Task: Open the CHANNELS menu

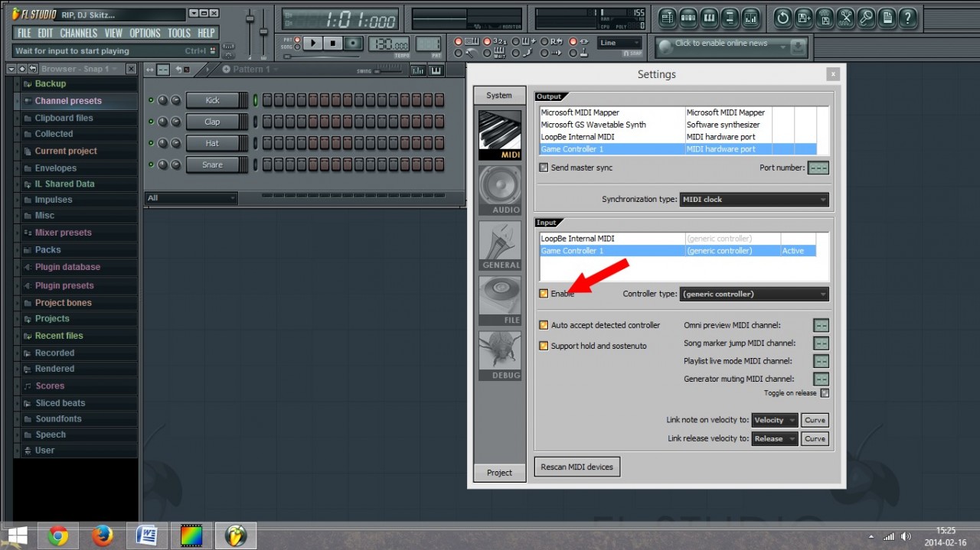Action: (x=78, y=33)
